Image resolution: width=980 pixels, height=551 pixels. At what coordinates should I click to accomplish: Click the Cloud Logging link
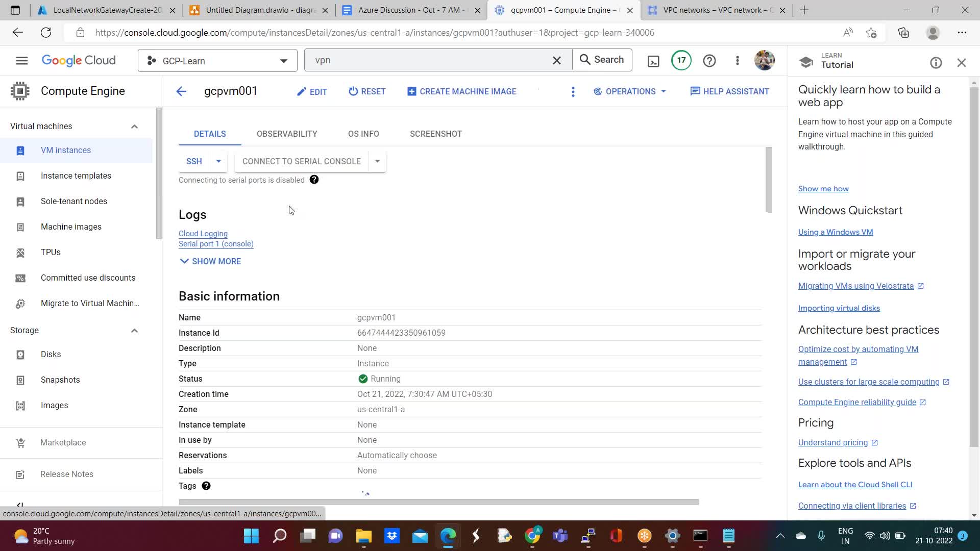[x=203, y=233]
